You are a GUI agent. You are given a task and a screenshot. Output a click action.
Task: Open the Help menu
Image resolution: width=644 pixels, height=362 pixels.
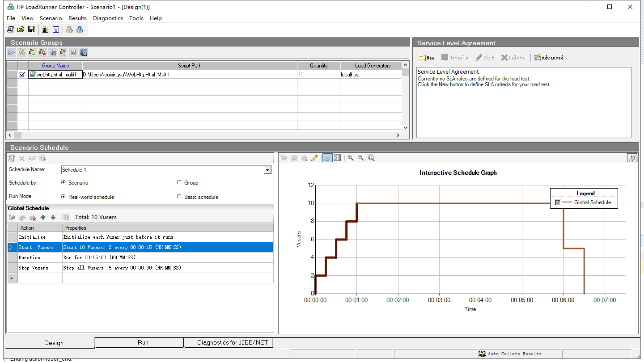click(156, 18)
